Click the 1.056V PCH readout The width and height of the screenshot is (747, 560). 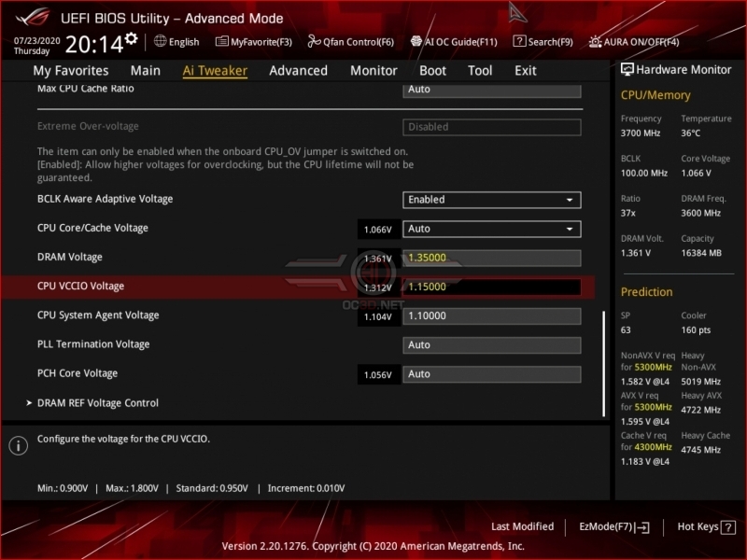tap(378, 375)
